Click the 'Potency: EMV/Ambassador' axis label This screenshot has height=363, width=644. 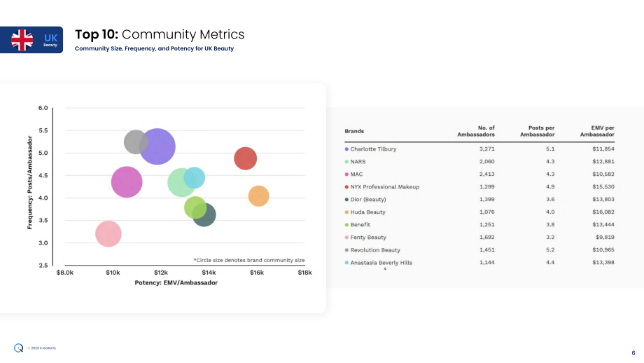(x=176, y=283)
